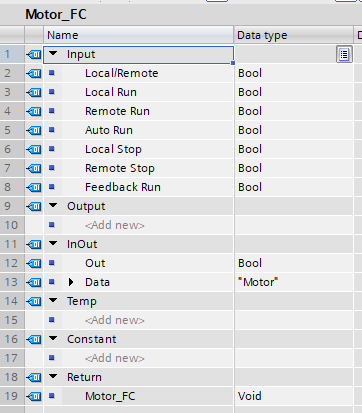Collapse the Temp section

tap(53, 300)
